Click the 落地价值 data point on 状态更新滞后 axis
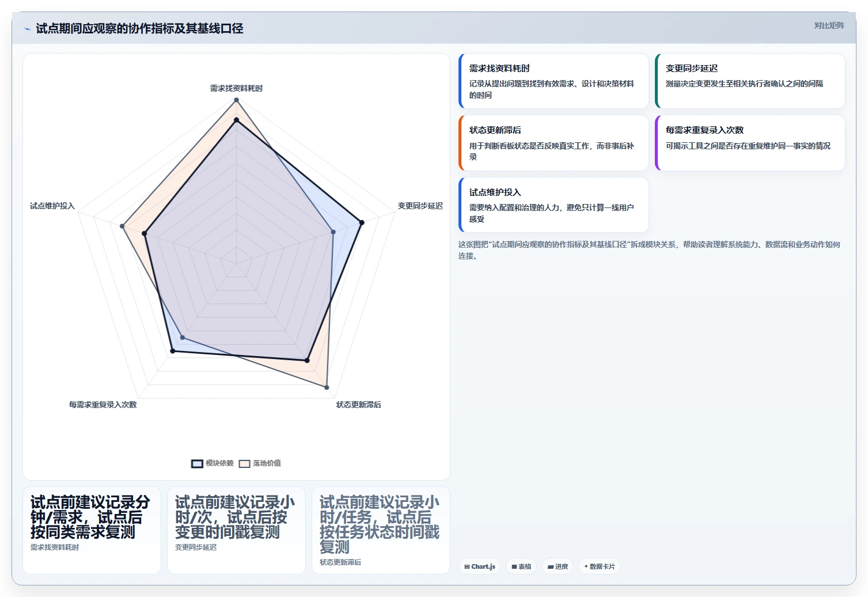868x597 pixels. (x=327, y=387)
